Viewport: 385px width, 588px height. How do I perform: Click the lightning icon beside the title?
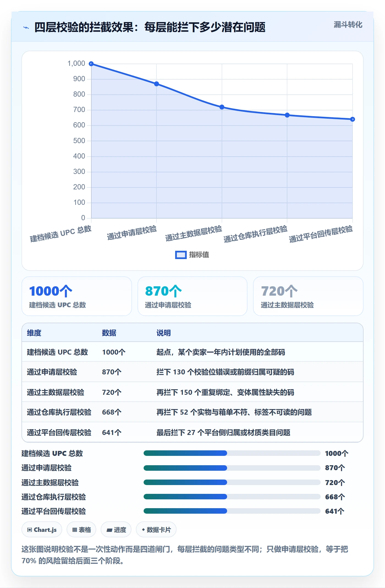pyautogui.click(x=26, y=28)
